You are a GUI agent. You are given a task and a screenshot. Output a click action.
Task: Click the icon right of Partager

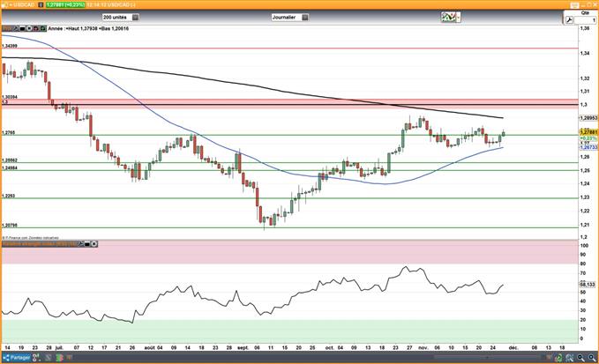(x=36, y=358)
